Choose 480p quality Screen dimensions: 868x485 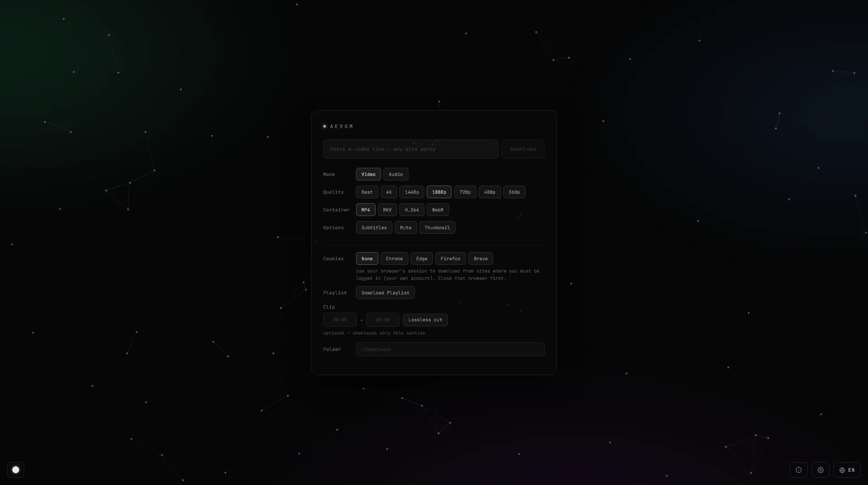click(490, 192)
